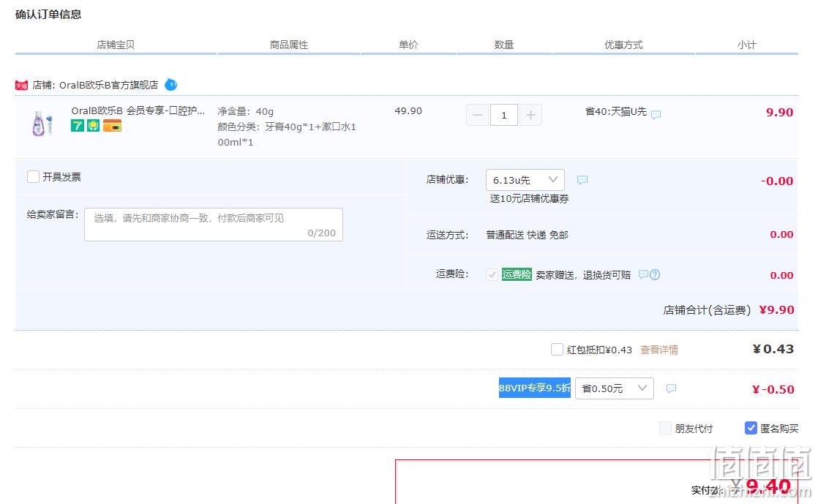818x504 pixels.
Task: Focus the 给卖家留言 message box
Action: coord(214,225)
